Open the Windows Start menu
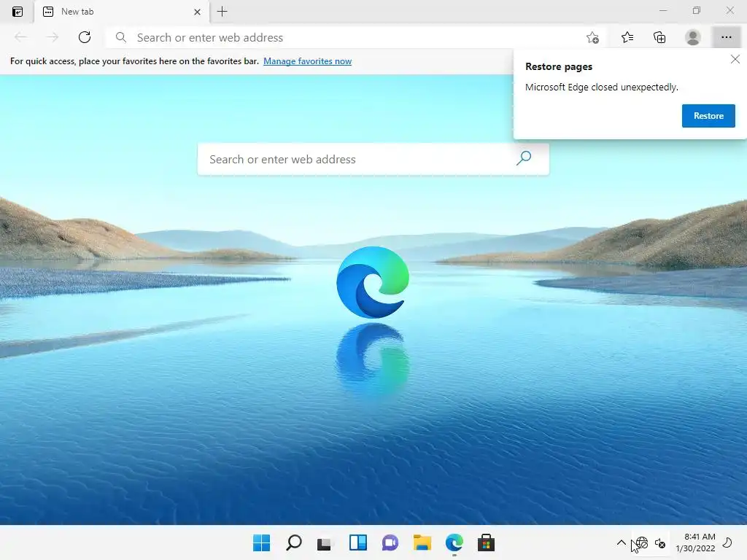The image size is (747, 560). pos(262,542)
